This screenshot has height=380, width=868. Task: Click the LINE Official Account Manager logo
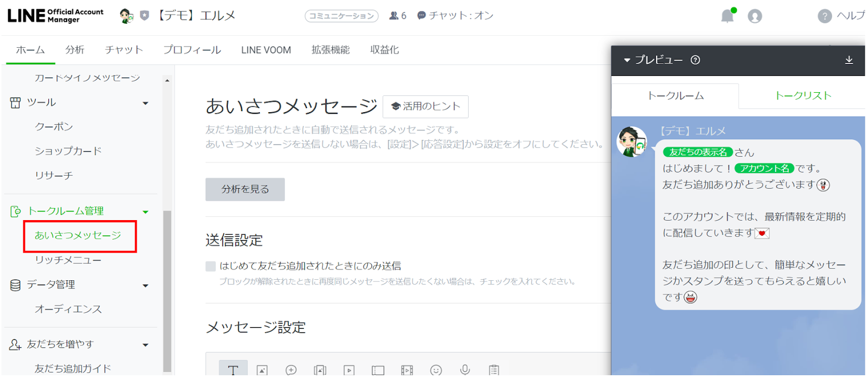pos(55,16)
